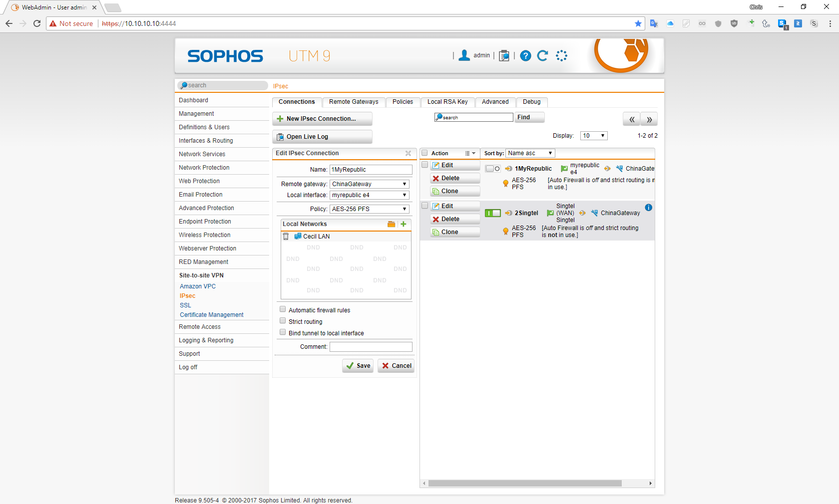
Task: Save the IPsec connection
Action: [x=358, y=366]
